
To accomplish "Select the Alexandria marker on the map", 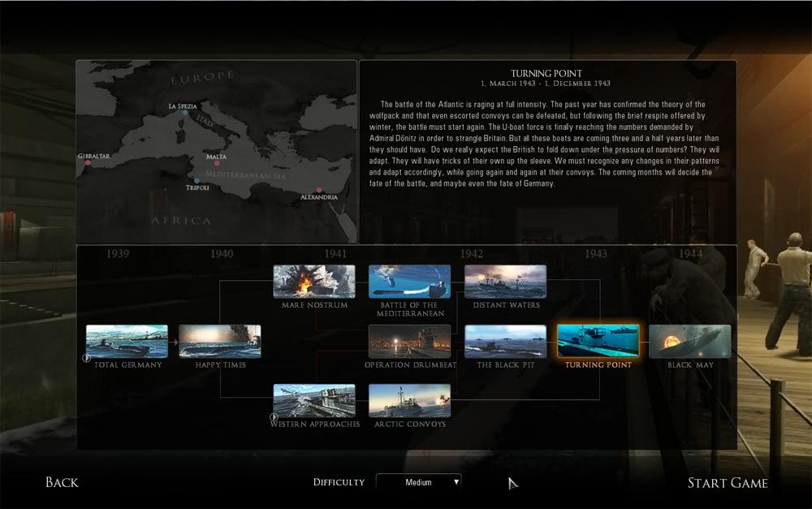I will coord(319,190).
